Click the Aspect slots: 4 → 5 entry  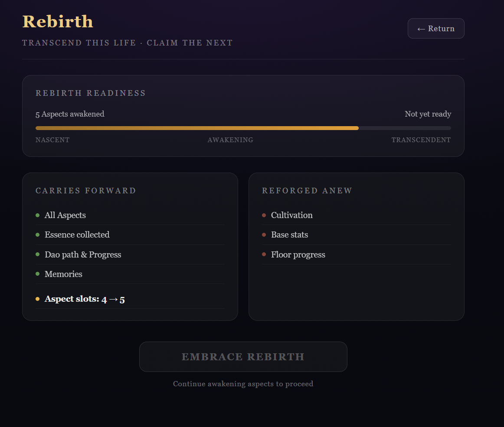pos(85,299)
